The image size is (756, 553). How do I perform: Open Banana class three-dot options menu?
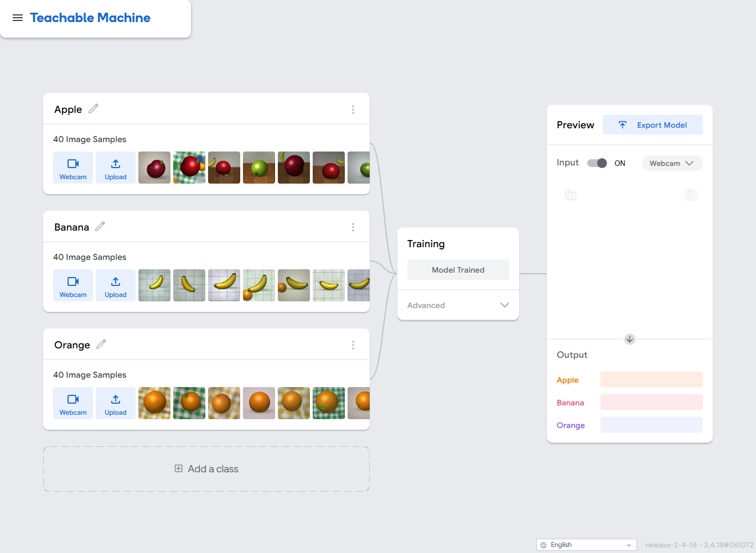point(353,227)
